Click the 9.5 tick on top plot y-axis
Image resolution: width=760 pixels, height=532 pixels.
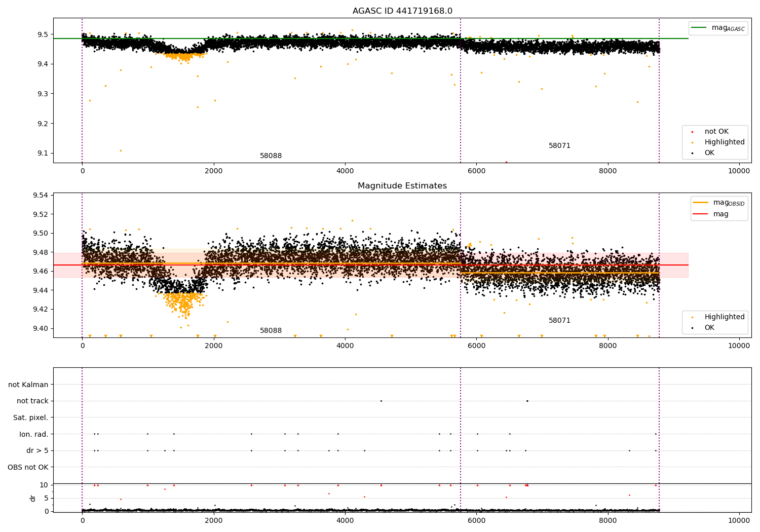(43, 34)
